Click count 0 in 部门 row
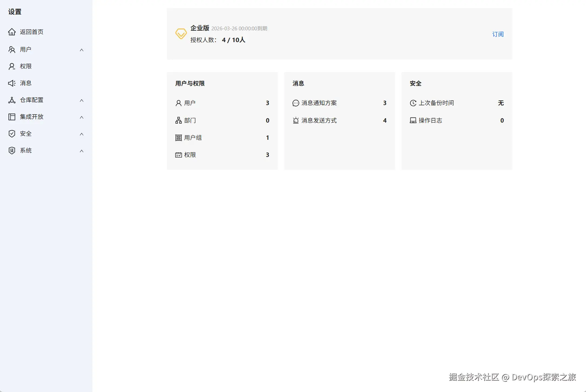 tap(268, 121)
